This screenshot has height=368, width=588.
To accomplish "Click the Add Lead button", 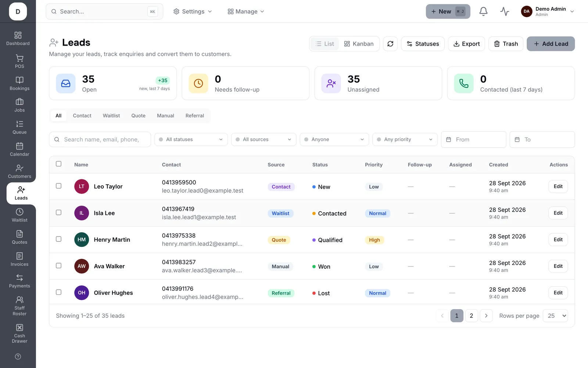I will (x=551, y=44).
